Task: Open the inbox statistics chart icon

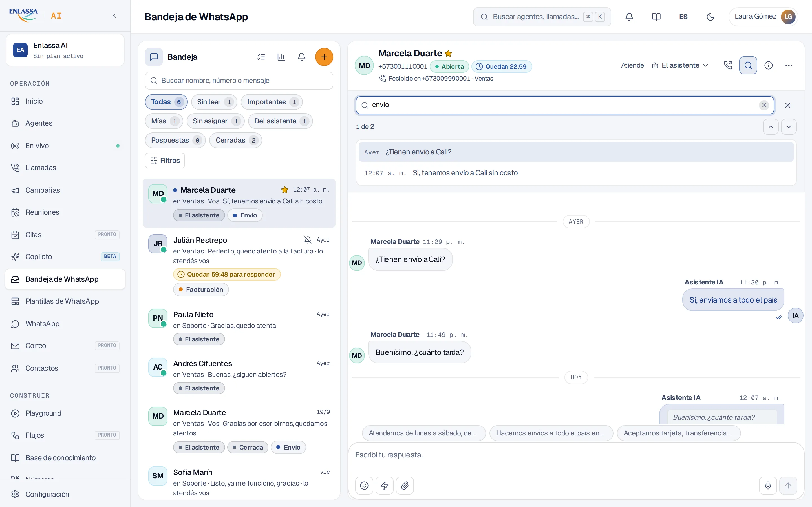Action: pyautogui.click(x=281, y=57)
